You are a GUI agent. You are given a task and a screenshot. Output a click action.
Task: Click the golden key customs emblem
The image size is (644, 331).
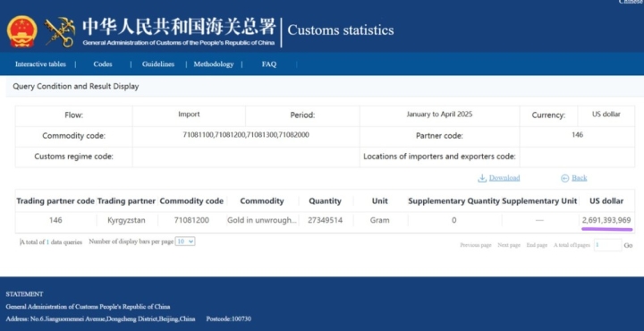point(60,32)
